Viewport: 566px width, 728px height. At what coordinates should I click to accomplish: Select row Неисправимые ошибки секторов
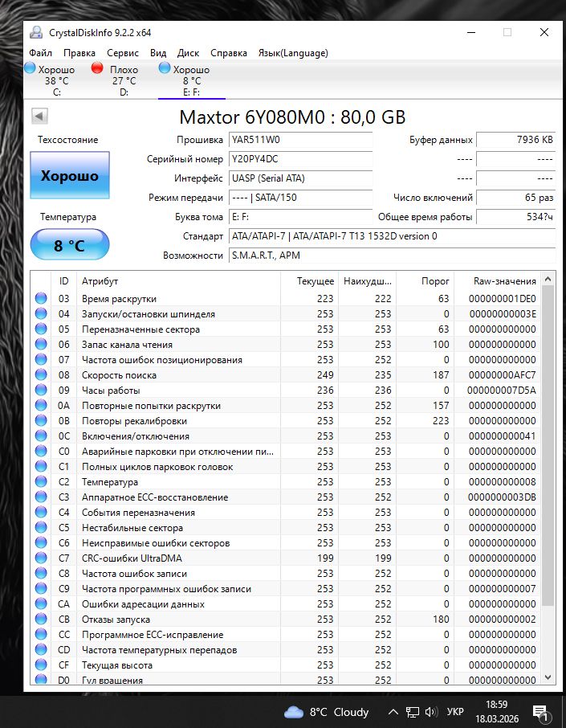click(x=285, y=542)
